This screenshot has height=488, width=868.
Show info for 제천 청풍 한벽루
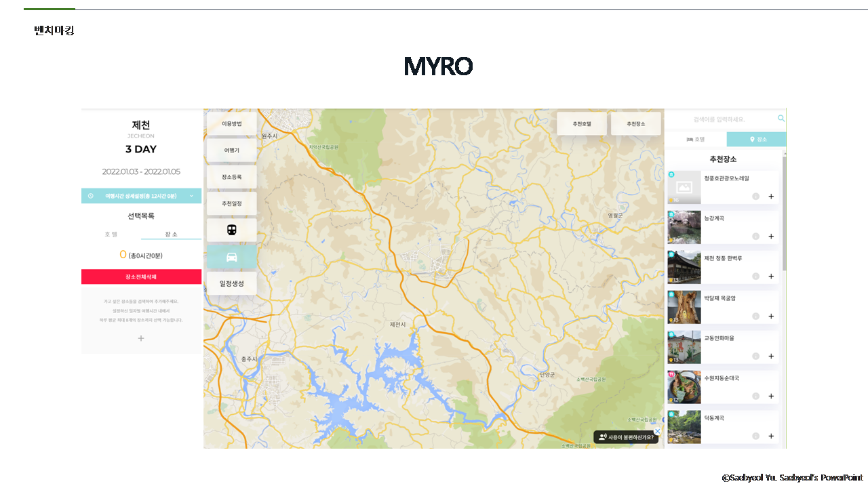(755, 277)
